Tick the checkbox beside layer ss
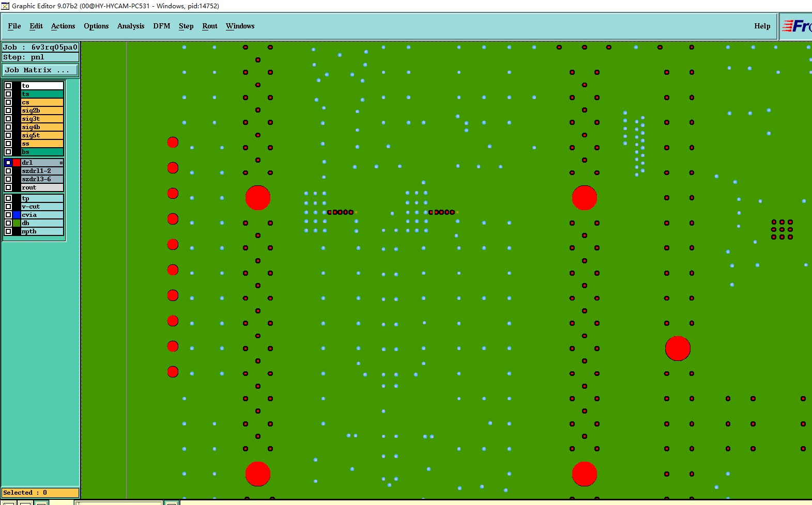This screenshot has height=505, width=812. [8, 144]
